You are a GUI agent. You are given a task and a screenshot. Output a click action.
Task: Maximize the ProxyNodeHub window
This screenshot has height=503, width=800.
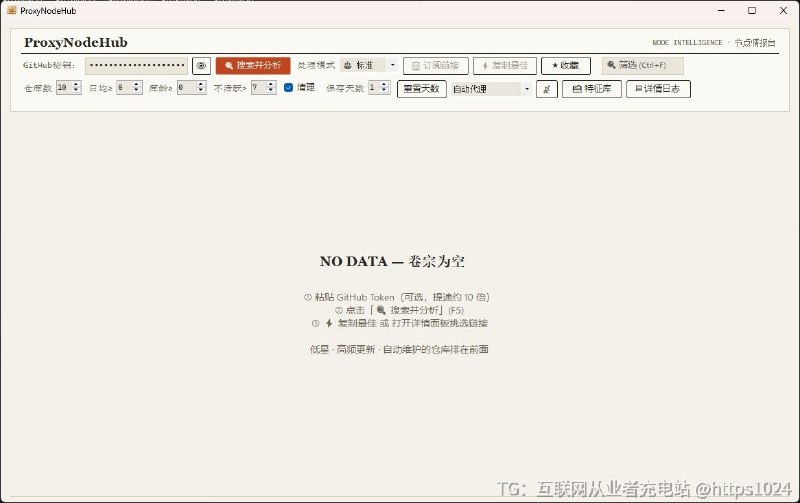click(752, 11)
